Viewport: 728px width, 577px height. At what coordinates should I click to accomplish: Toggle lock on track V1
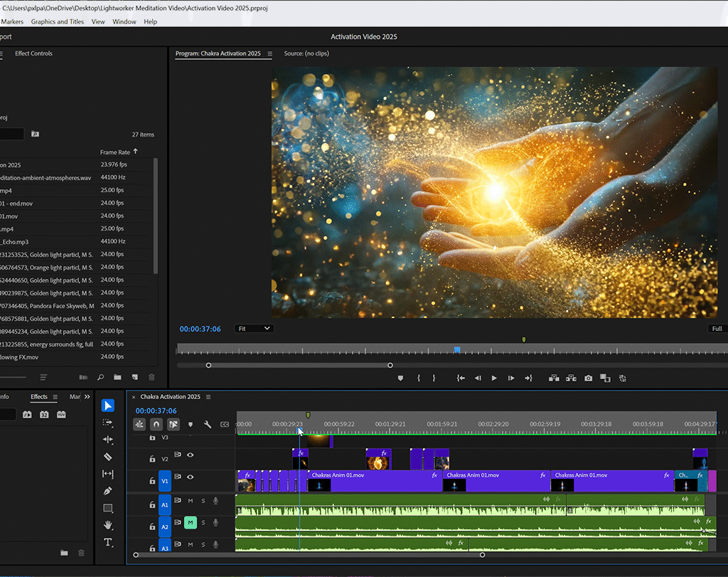point(152,481)
